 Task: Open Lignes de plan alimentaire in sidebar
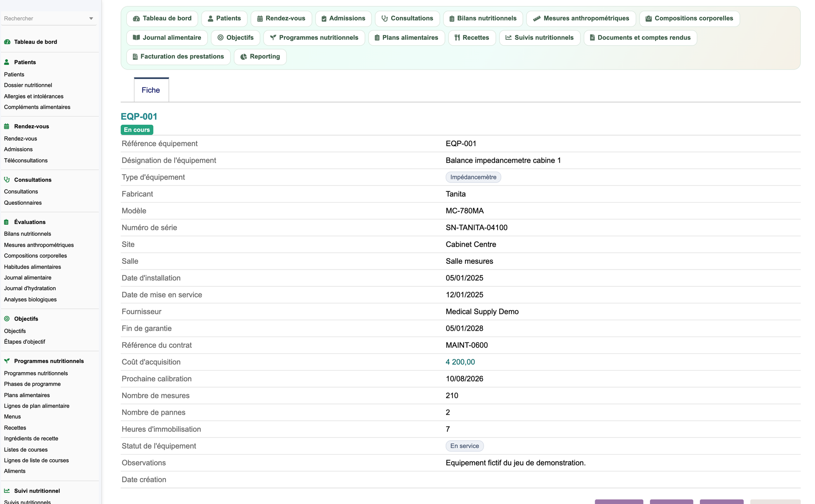(x=37, y=406)
